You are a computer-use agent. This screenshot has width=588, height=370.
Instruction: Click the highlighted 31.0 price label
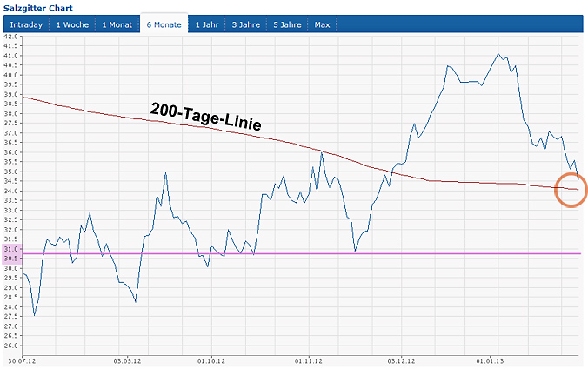coord(11,249)
